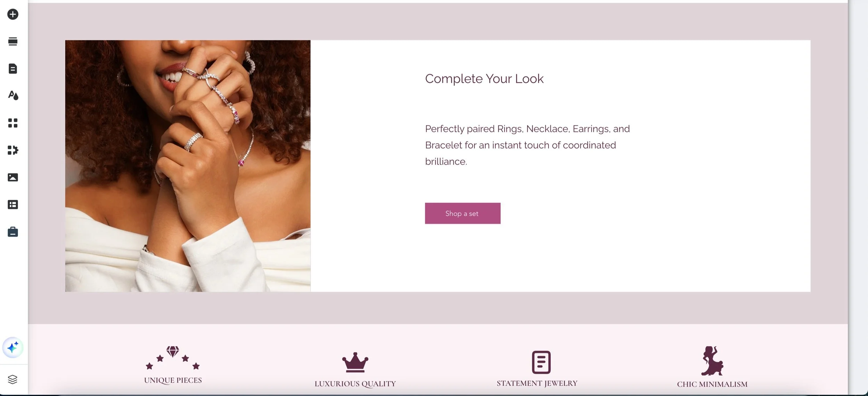Select the Perfectly paired Rings paragraph text
Screen dimensions: 868x396
click(x=527, y=145)
